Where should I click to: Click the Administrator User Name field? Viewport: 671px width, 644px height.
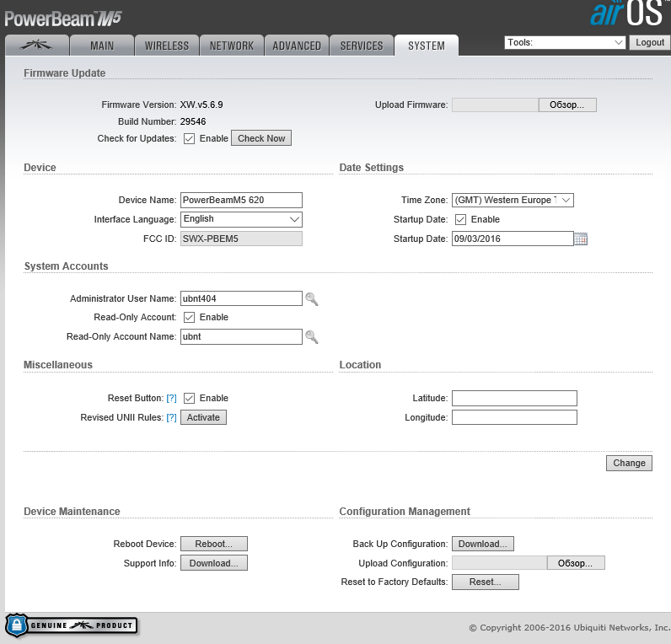[x=241, y=298]
